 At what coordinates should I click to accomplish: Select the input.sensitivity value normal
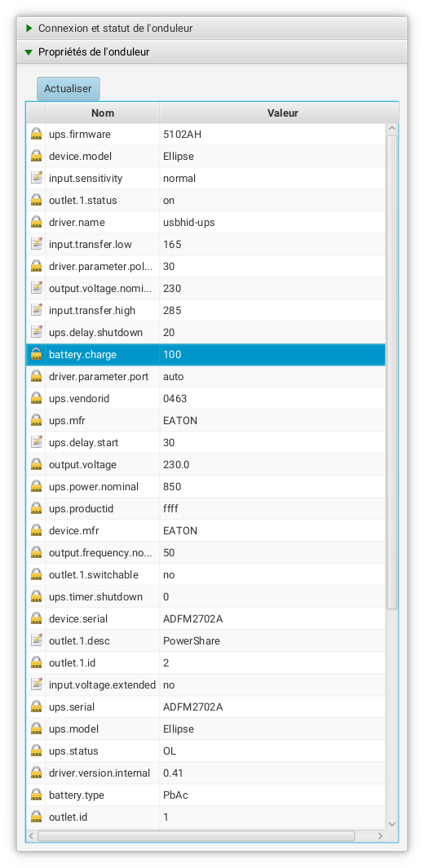click(179, 178)
